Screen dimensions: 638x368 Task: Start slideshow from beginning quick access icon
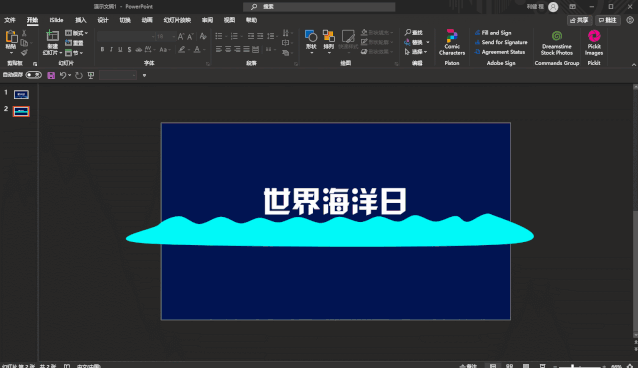(91, 75)
